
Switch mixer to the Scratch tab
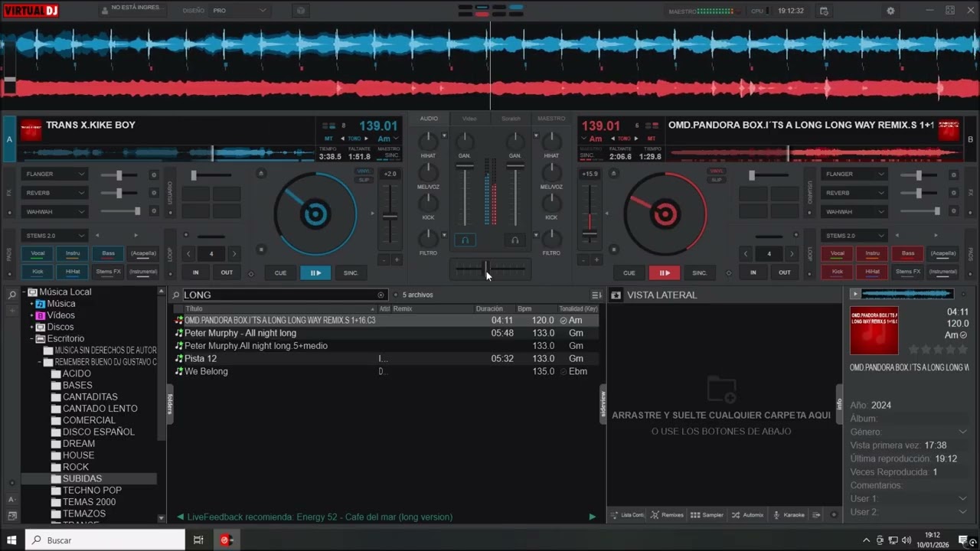pos(511,119)
